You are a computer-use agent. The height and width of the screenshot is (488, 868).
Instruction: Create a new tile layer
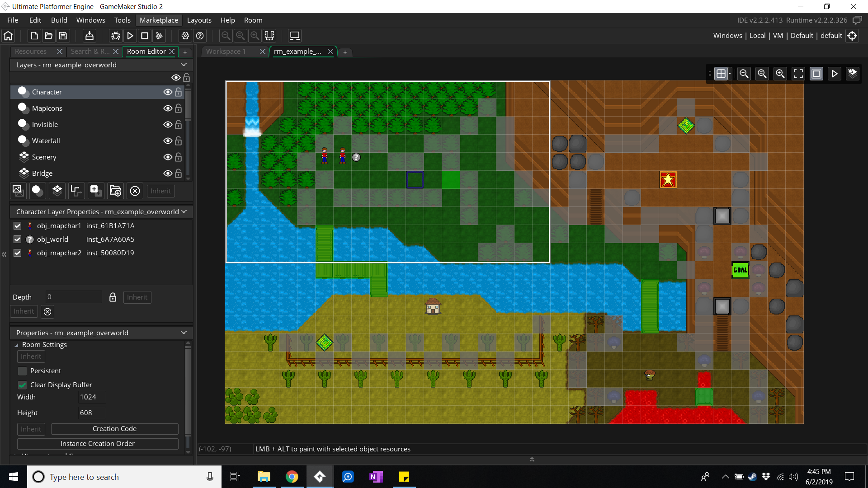(57, 191)
